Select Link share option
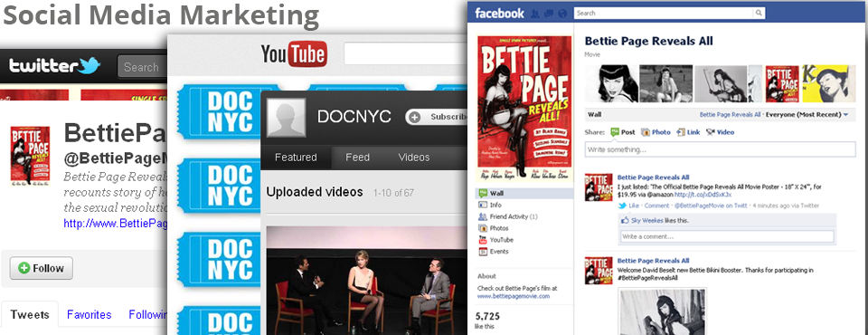868x335 pixels. [688, 132]
